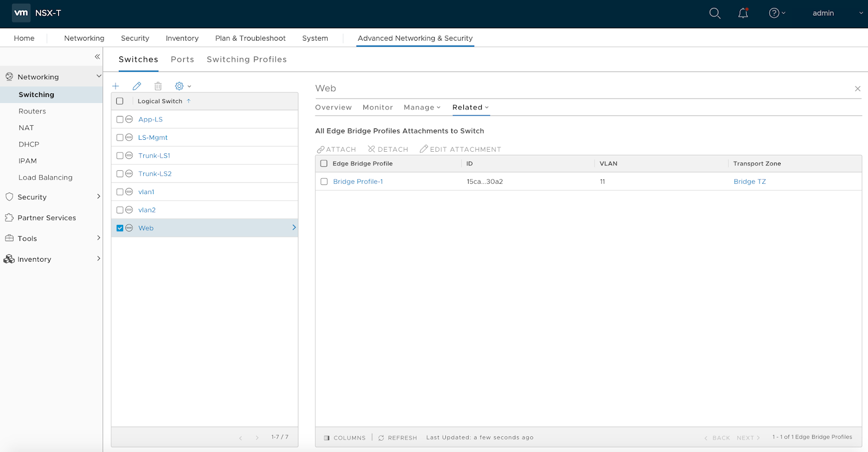Viewport: 868px width, 452px height.
Task: Open the help question mark menu
Action: [x=776, y=13]
